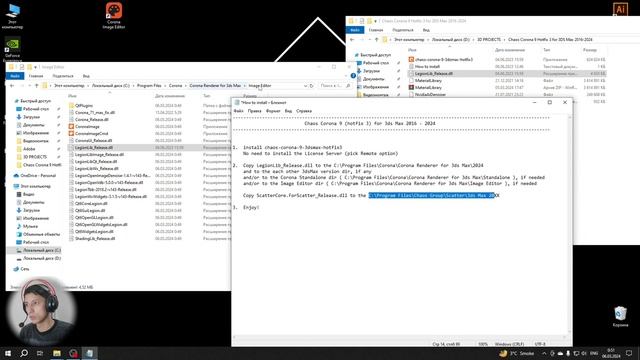Screen dimensions: 640x360
Task: Select the QtPlugins folder
Action: click(84, 105)
